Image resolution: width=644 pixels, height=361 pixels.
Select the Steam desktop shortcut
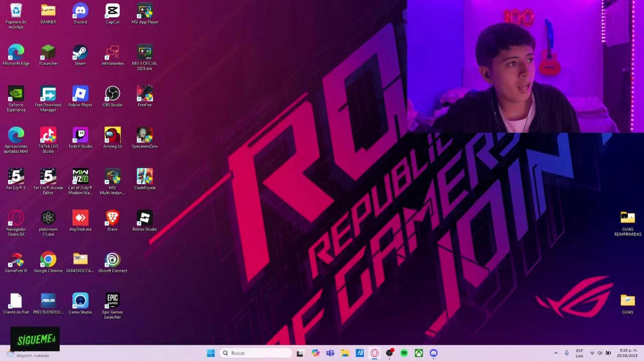point(80,55)
